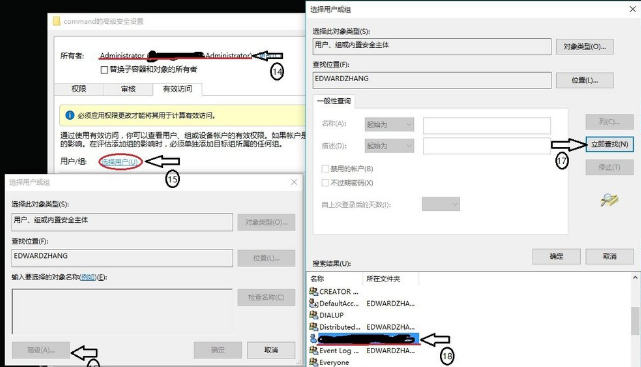Select the 一般性查询 tab
Image resolution: width=641 pixels, height=367 pixels.
pyautogui.click(x=334, y=101)
